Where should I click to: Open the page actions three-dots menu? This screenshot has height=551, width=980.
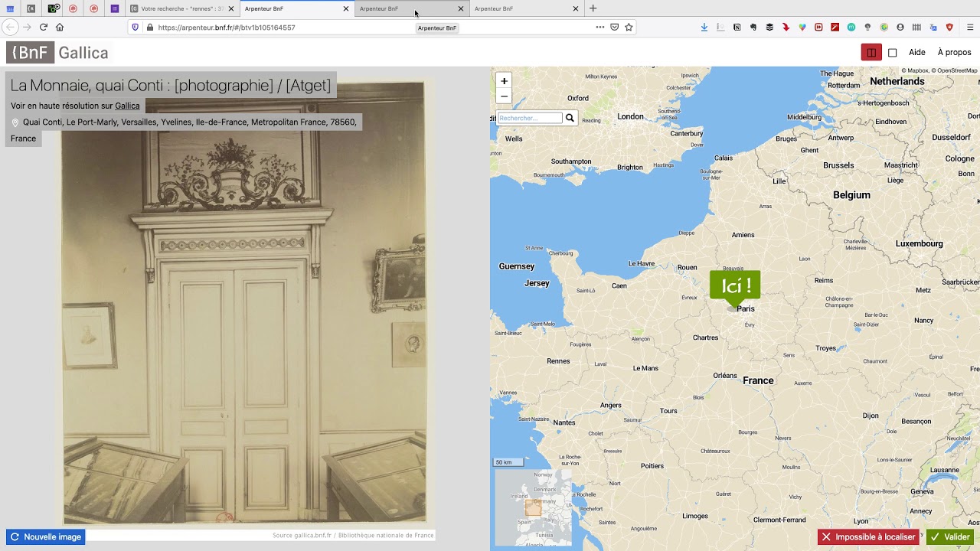click(599, 27)
